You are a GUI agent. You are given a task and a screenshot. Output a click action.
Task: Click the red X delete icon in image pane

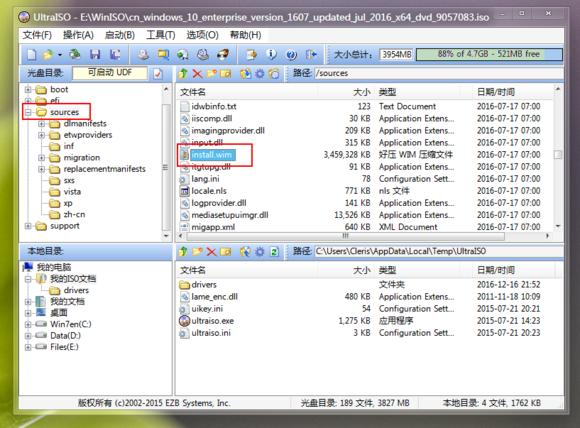click(x=198, y=74)
